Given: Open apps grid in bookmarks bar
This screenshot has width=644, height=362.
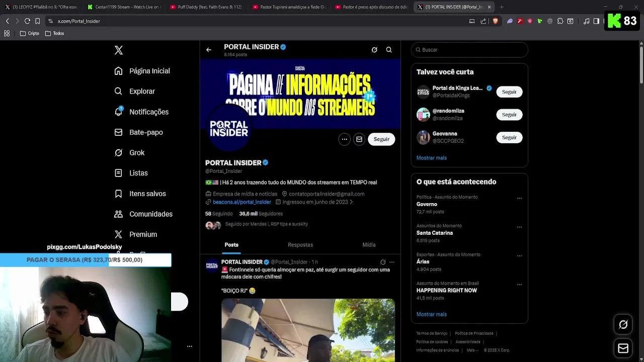Looking at the screenshot, I should pyautogui.click(x=7, y=34).
